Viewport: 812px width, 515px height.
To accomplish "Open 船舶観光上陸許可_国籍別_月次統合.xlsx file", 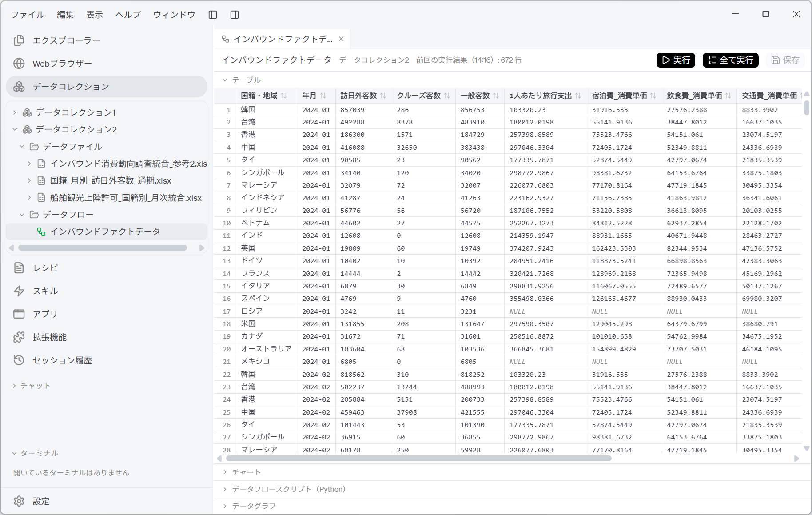I will coord(126,198).
